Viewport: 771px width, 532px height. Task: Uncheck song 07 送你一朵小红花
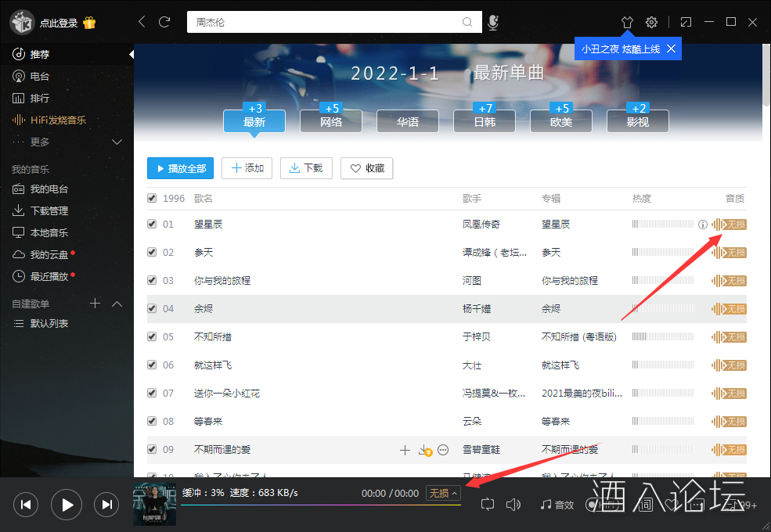pos(152,393)
